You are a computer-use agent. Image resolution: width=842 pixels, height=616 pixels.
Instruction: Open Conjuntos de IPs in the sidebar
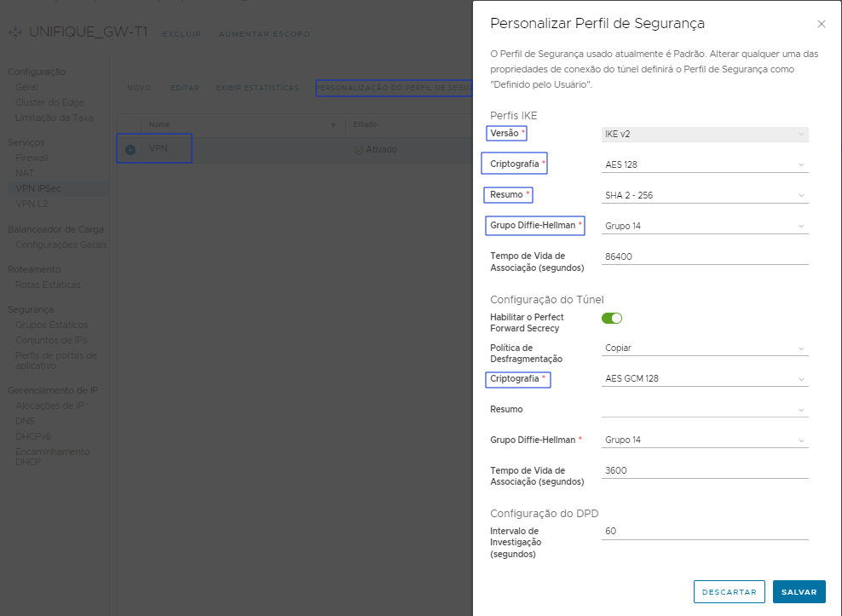pyautogui.click(x=51, y=340)
